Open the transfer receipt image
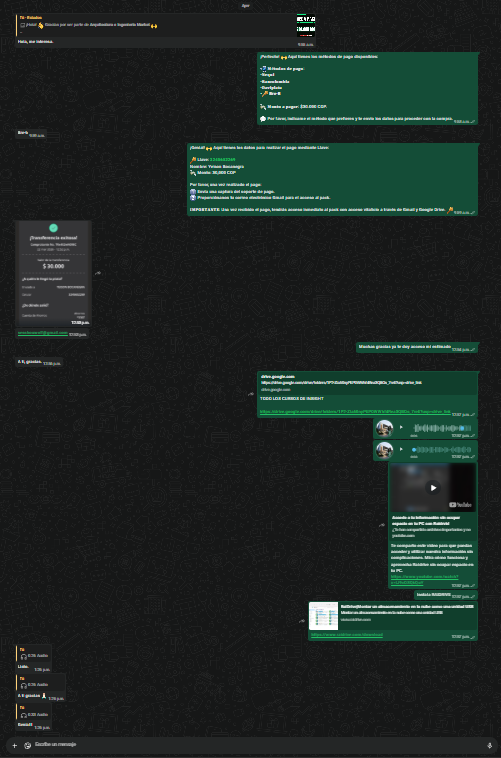Image resolution: width=501 pixels, height=758 pixels. tap(53, 274)
